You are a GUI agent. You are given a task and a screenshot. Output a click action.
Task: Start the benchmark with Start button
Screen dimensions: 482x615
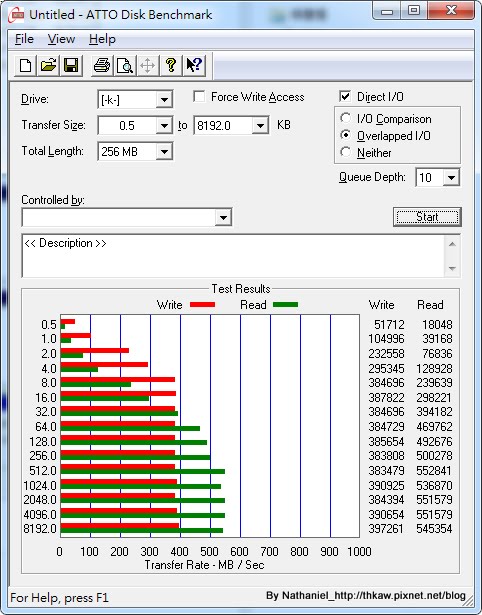[427, 217]
